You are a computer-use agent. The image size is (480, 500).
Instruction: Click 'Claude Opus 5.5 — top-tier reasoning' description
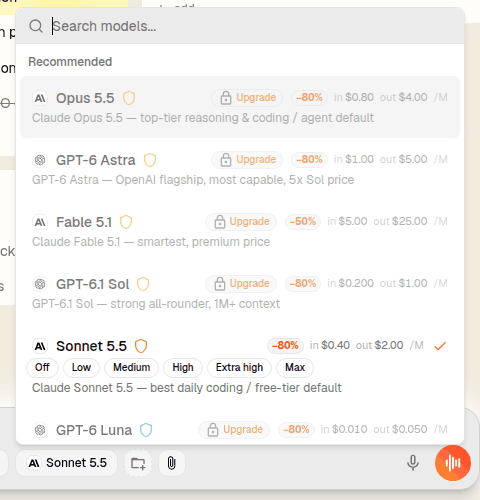[x=203, y=118]
